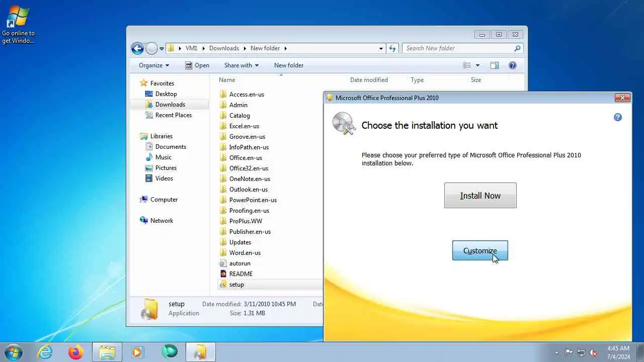
Task: Open Documents library
Action: [171, 147]
